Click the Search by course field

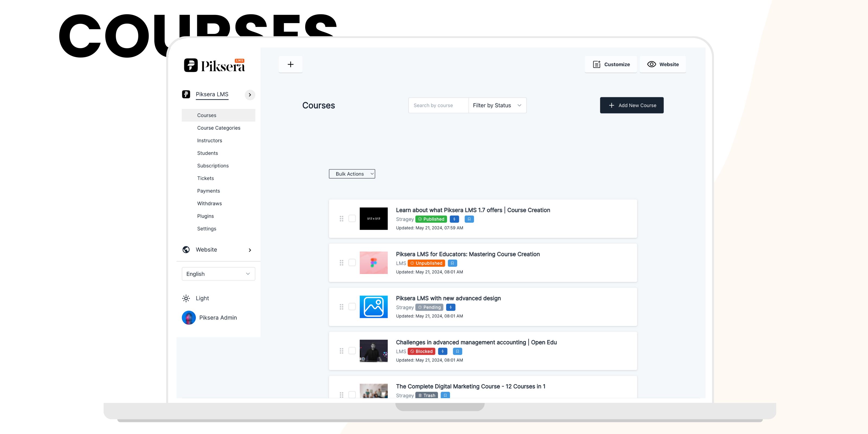click(438, 106)
